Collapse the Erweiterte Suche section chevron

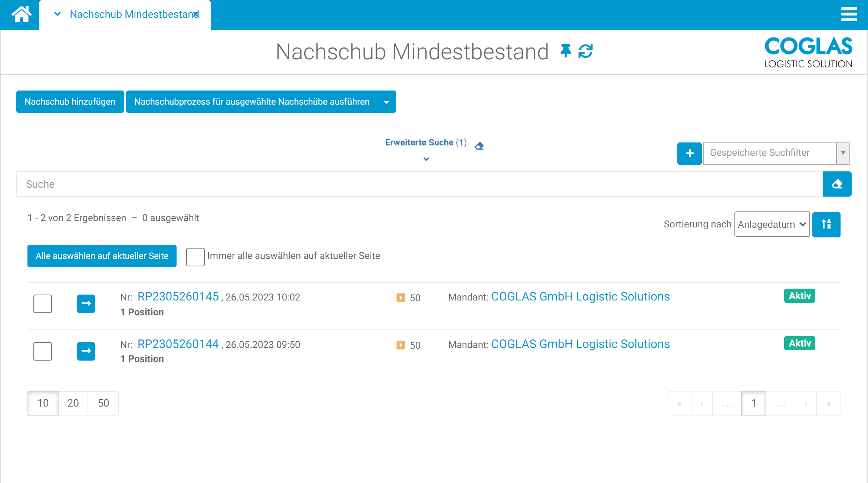pos(426,159)
